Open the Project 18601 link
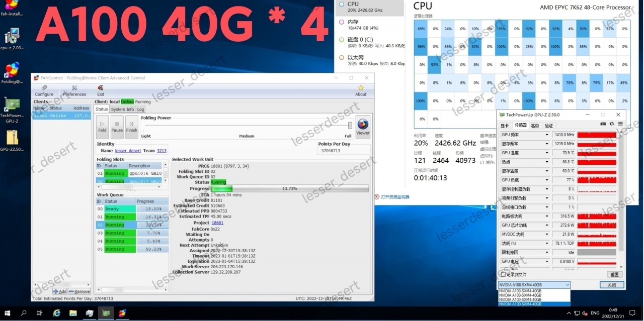 coord(217,223)
